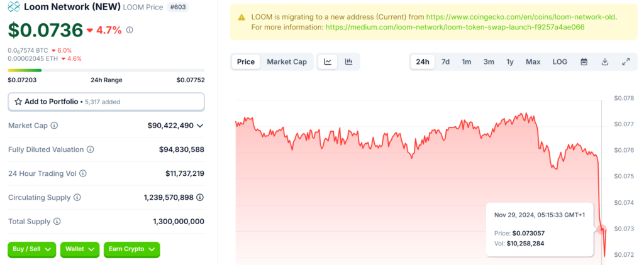The width and height of the screenshot is (644, 265).
Task: Toggle LOG scale on chart
Action: (x=560, y=62)
